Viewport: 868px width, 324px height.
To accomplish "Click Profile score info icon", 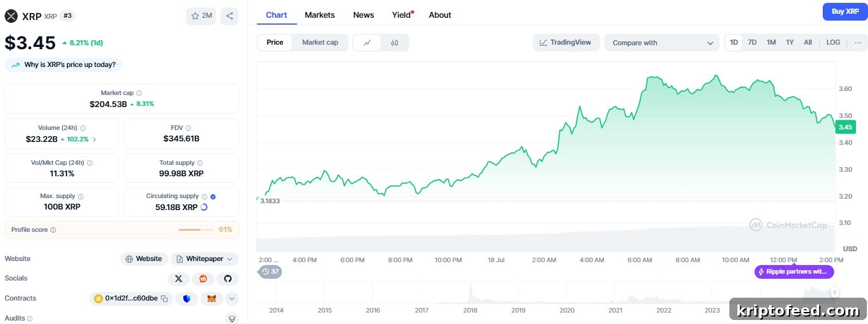I will [x=53, y=230].
